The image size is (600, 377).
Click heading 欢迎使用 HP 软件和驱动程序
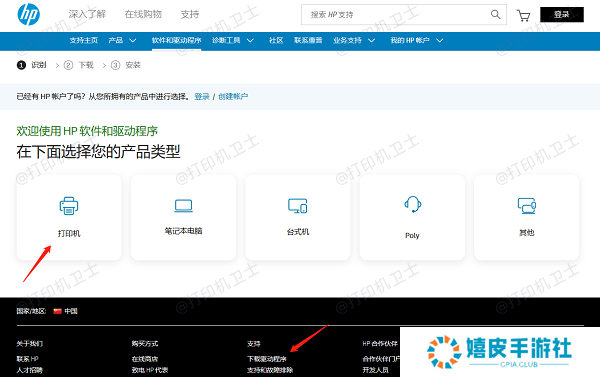[x=87, y=131]
